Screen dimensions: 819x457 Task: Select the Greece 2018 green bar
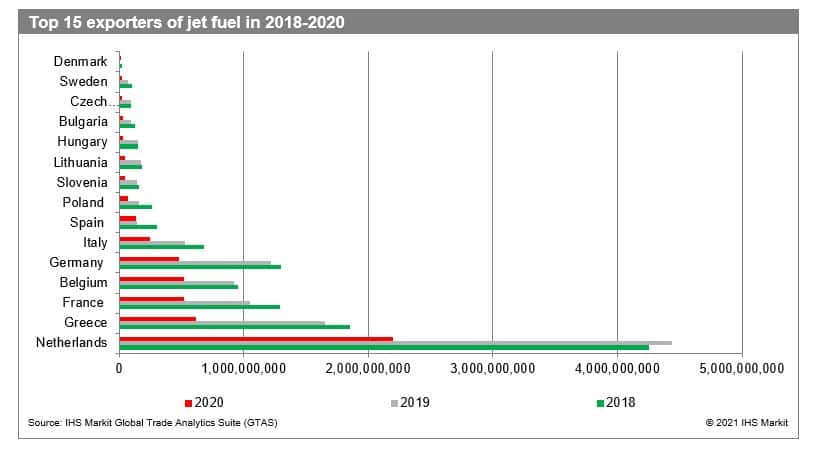(234, 327)
